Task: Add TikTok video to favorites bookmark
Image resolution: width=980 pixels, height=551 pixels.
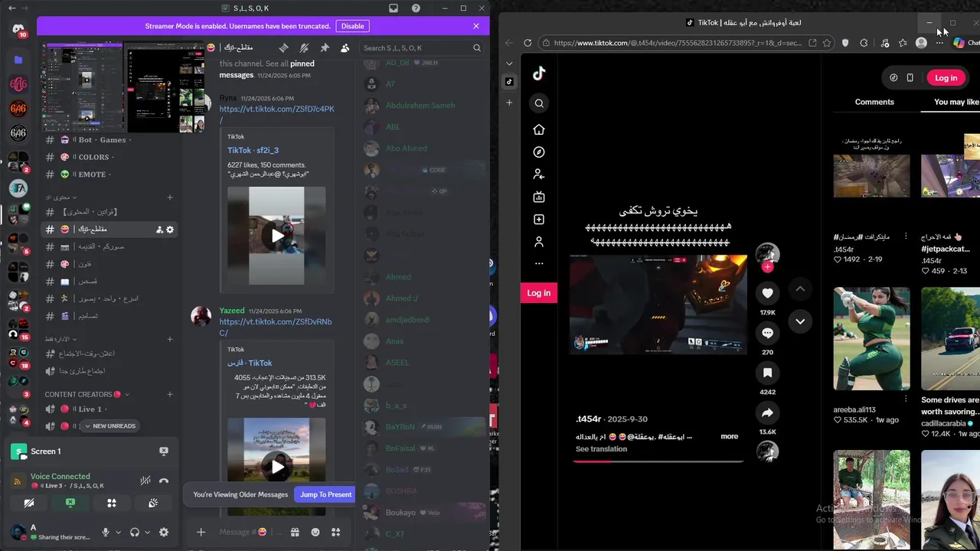Action: [767, 373]
